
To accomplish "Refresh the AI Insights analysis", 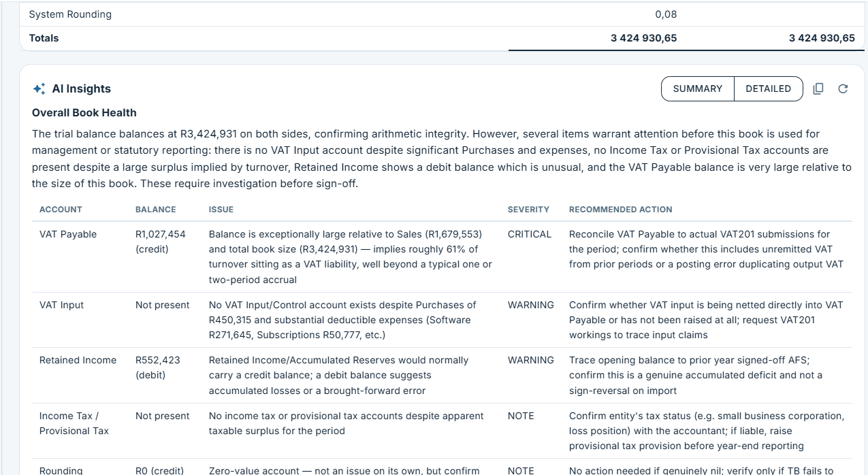I will (843, 88).
